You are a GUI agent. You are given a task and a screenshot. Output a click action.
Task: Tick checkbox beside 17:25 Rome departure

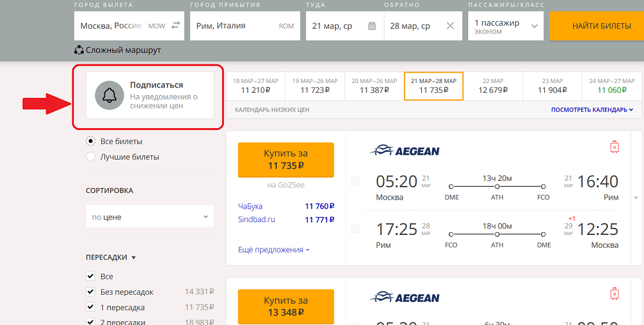(355, 229)
